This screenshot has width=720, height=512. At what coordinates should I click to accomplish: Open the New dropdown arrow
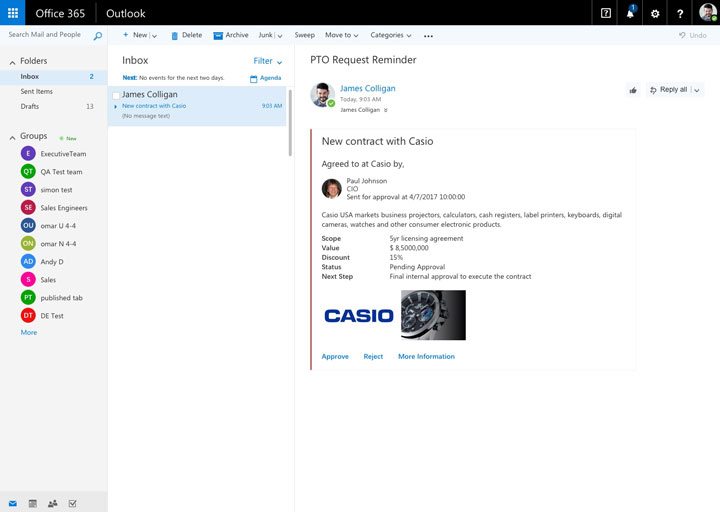pyautogui.click(x=154, y=36)
